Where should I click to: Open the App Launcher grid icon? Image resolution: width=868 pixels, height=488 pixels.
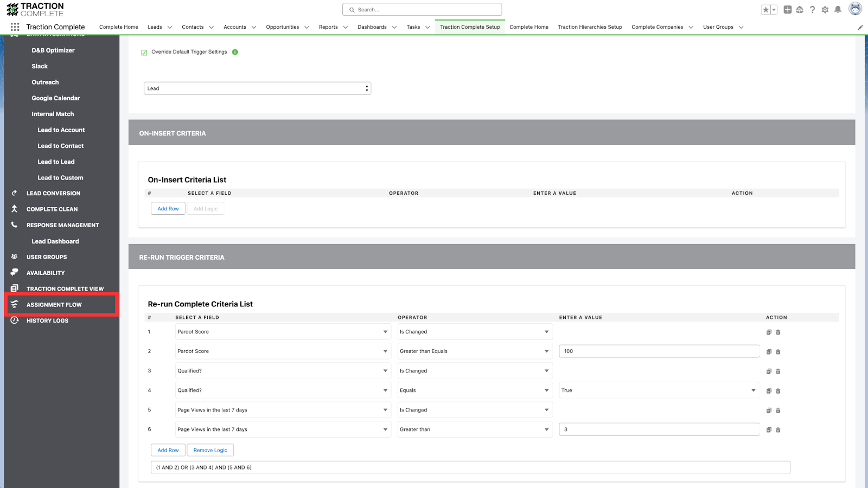pyautogui.click(x=15, y=27)
